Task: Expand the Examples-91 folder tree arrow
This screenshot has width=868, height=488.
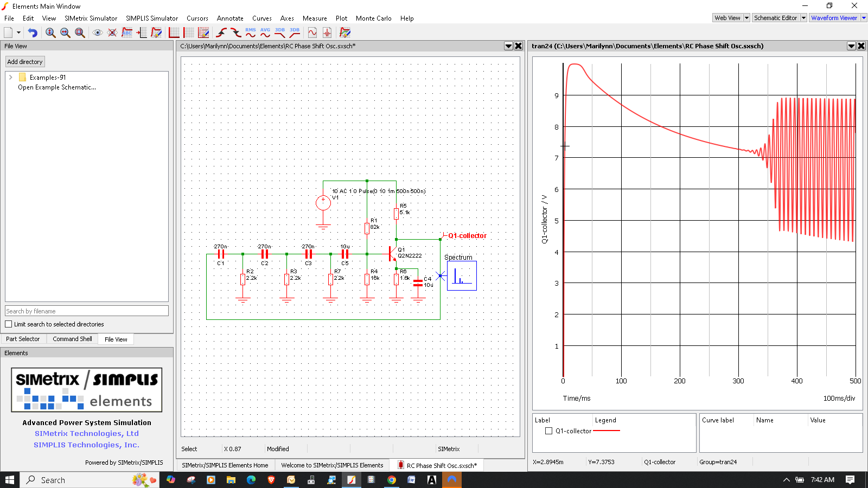Action: coord(11,78)
